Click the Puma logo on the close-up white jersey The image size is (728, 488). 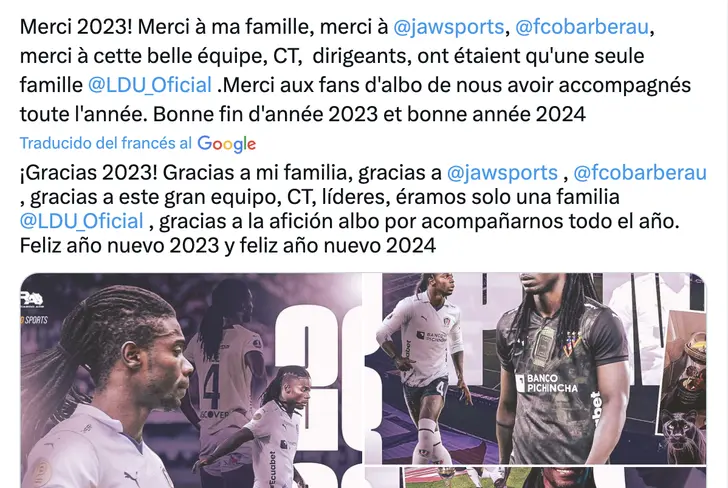click(x=133, y=478)
